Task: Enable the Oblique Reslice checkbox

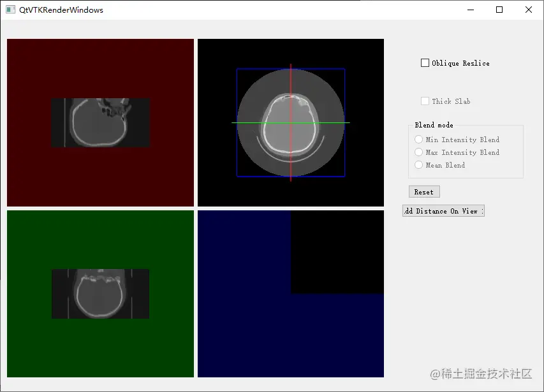Action: coord(425,62)
